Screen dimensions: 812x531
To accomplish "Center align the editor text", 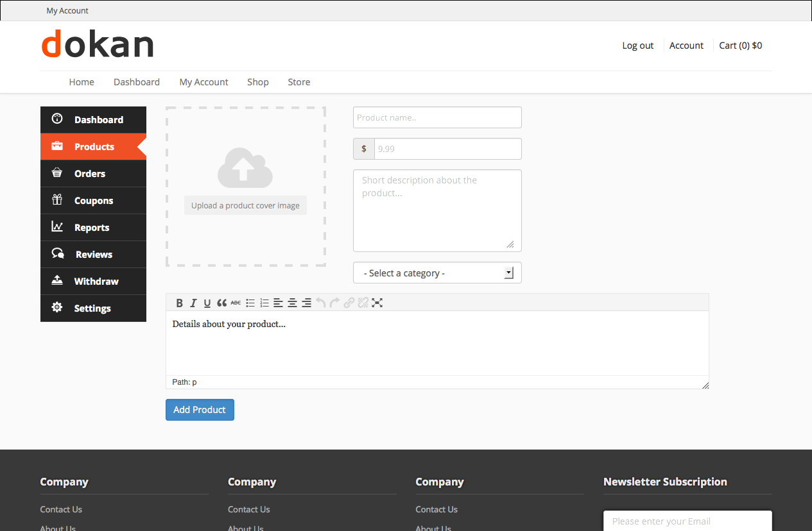I will pyautogui.click(x=292, y=303).
